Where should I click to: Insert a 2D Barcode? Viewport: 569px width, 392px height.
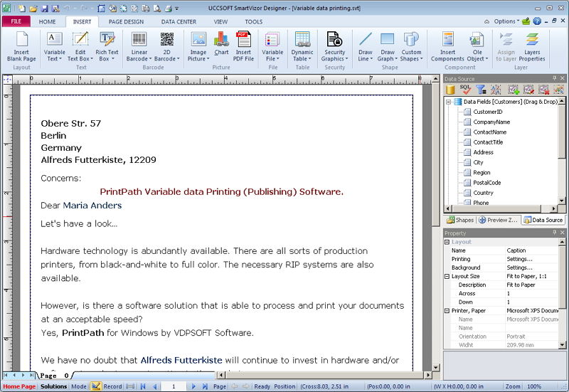coord(167,46)
